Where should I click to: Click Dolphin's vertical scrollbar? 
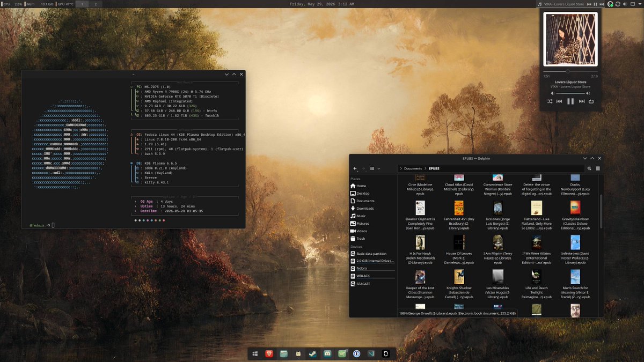[x=601, y=212]
